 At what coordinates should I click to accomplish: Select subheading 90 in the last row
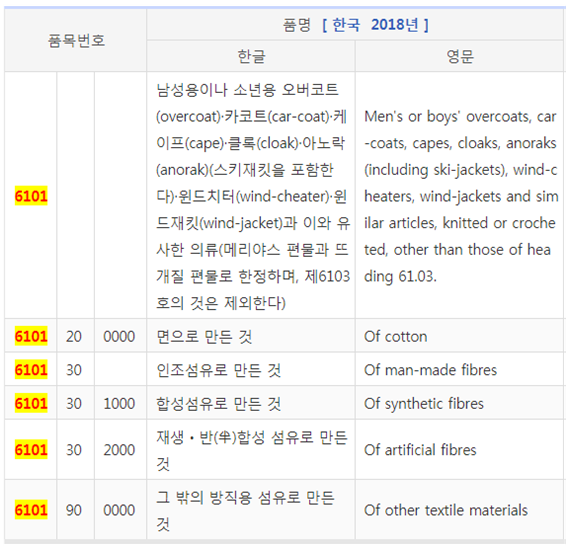74,510
